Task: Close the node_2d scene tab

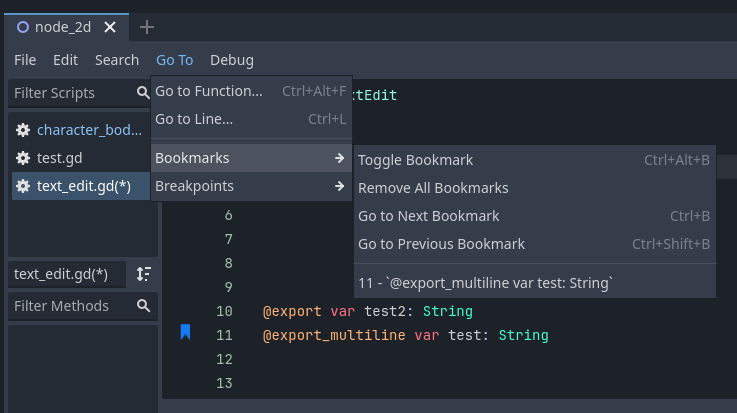Action: pyautogui.click(x=111, y=27)
